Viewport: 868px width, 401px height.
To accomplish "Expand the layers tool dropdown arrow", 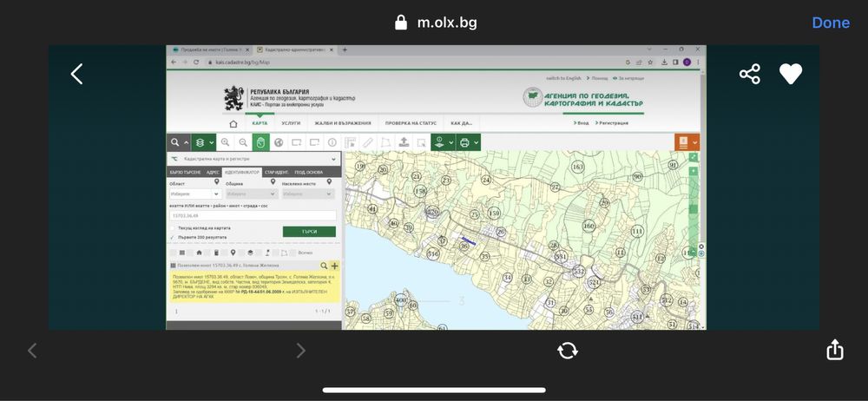I will 212,143.
